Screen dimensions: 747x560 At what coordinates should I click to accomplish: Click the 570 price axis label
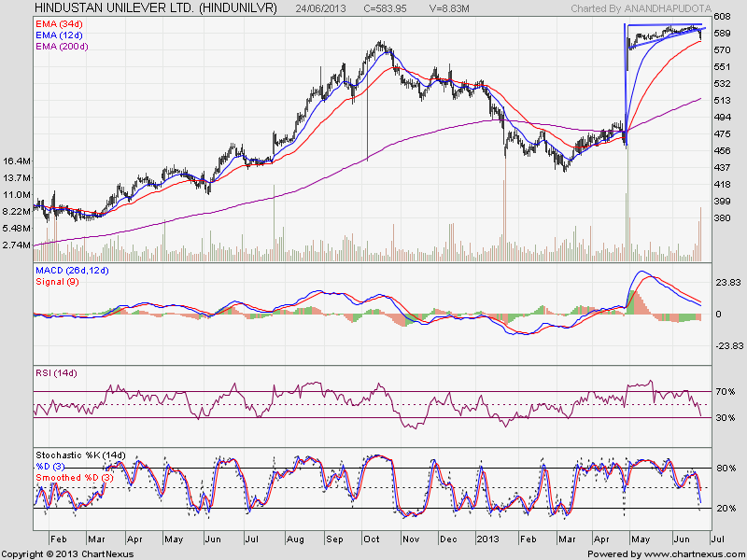point(722,50)
